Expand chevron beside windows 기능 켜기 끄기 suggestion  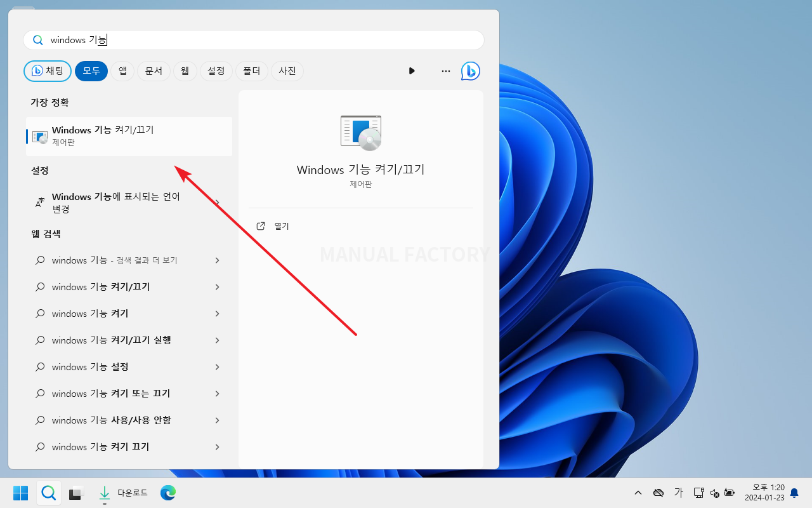(x=217, y=447)
